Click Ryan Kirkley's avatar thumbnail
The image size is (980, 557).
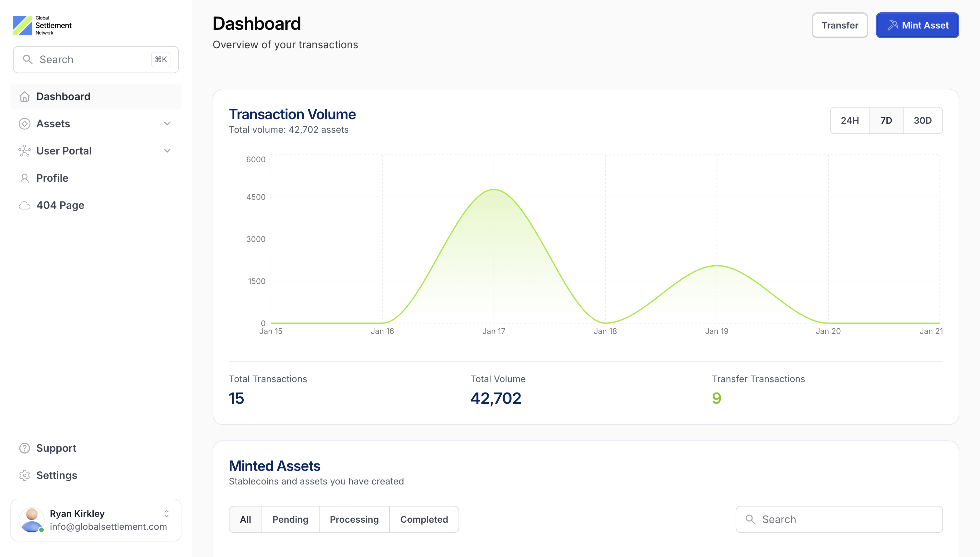click(x=32, y=519)
